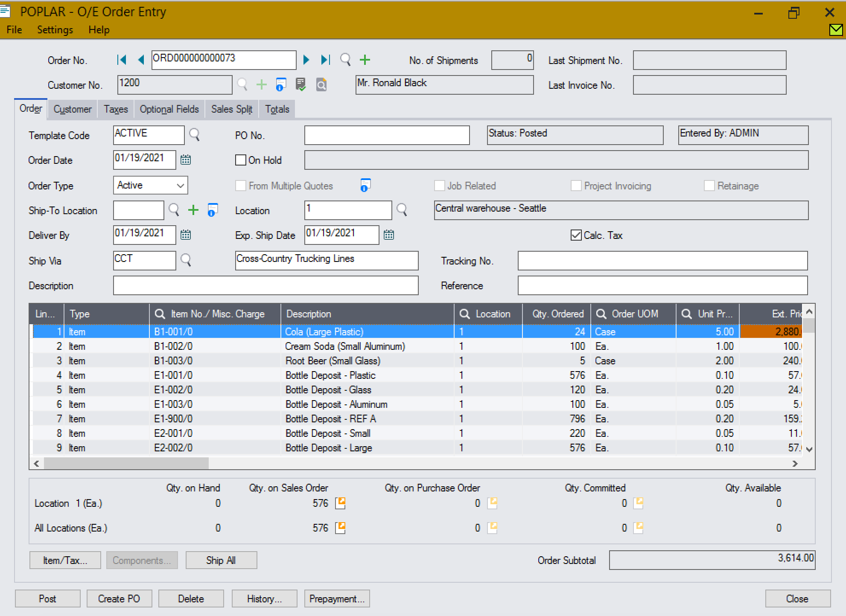
Task: Jump to last order arrow
Action: [x=326, y=60]
